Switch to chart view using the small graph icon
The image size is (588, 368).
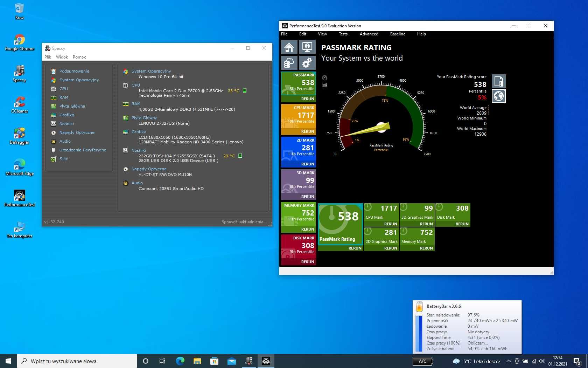pyautogui.click(x=325, y=85)
